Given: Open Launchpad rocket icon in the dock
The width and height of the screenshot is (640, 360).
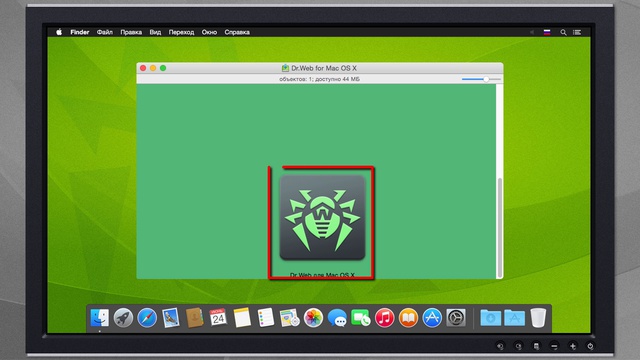Looking at the screenshot, I should tap(123, 318).
